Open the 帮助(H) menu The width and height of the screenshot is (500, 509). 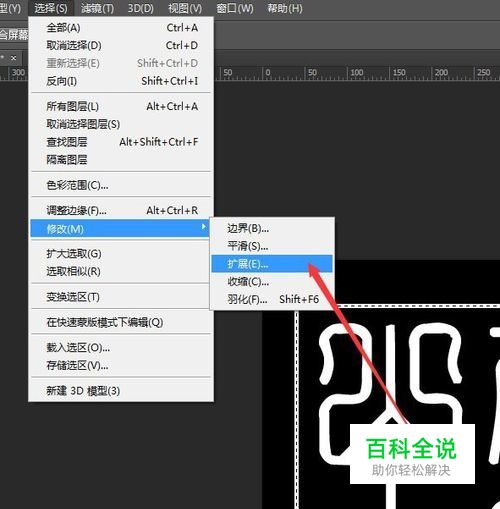pos(285,8)
